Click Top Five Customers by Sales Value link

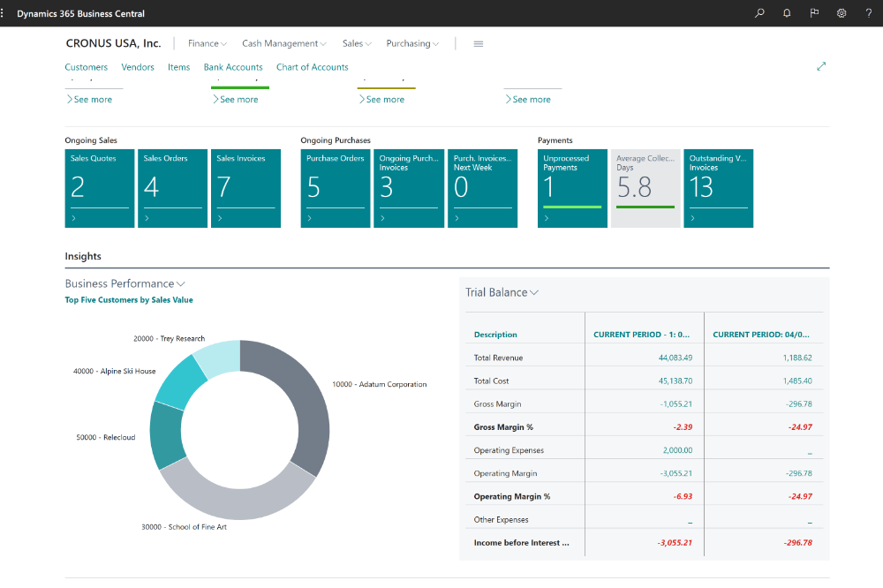pos(129,299)
